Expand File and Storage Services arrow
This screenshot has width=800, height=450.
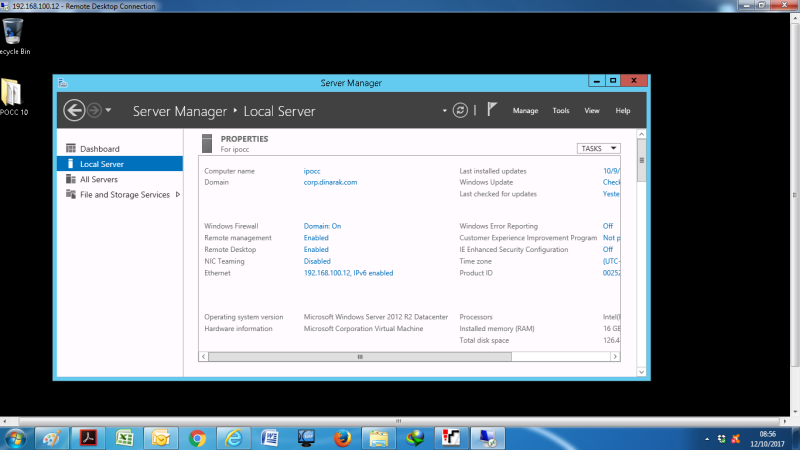click(x=178, y=194)
